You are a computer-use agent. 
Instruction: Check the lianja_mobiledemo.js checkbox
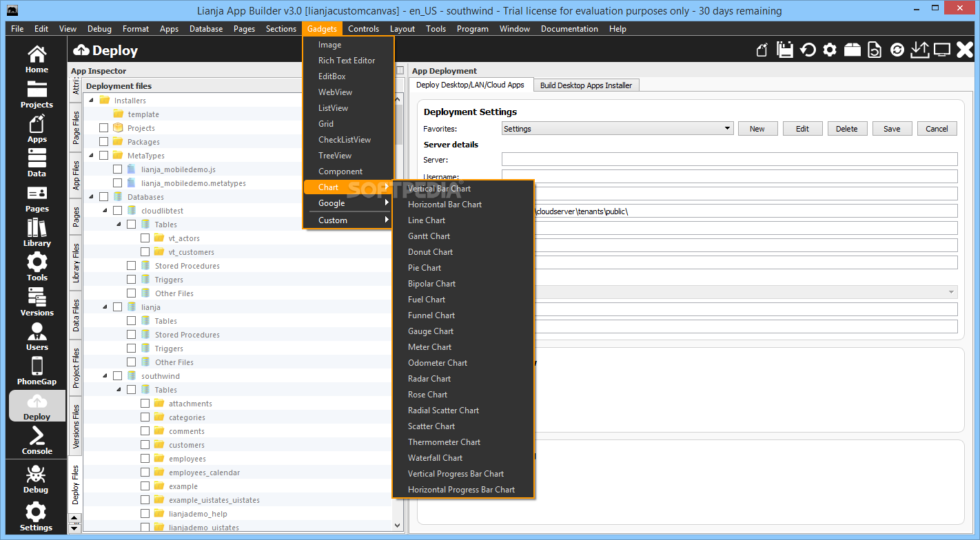click(x=117, y=169)
